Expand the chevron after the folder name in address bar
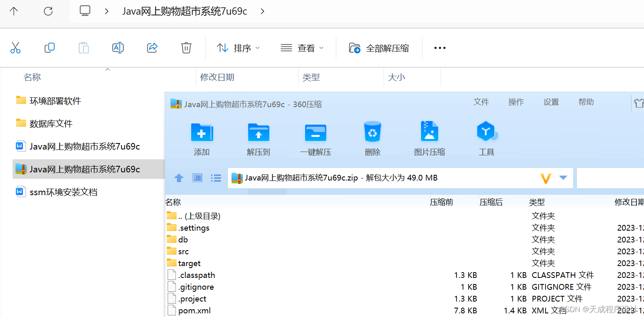 point(262,11)
